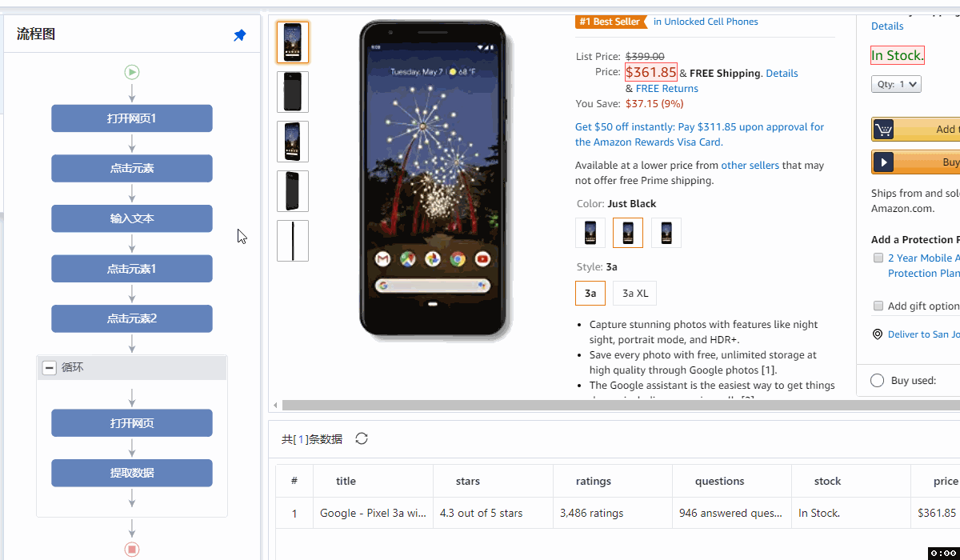Screen dimensions: 960x560
Task: Click the Gmail icon on phone image
Action: point(383,258)
